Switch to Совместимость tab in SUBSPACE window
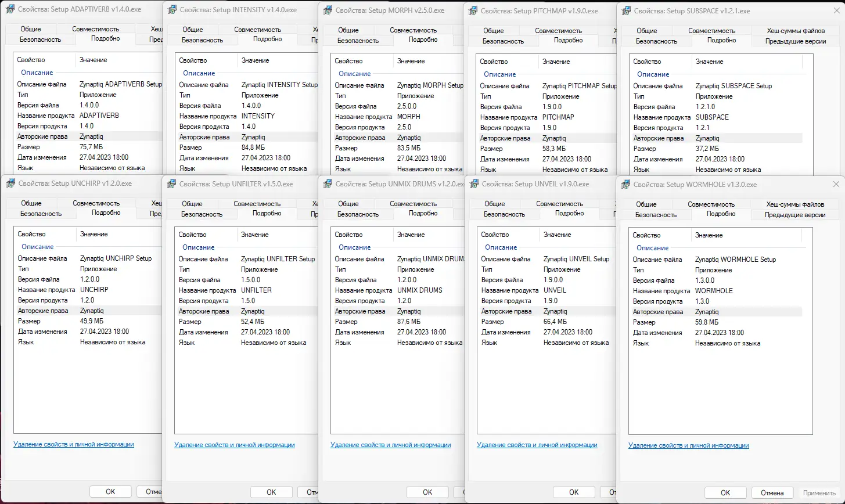 712,31
